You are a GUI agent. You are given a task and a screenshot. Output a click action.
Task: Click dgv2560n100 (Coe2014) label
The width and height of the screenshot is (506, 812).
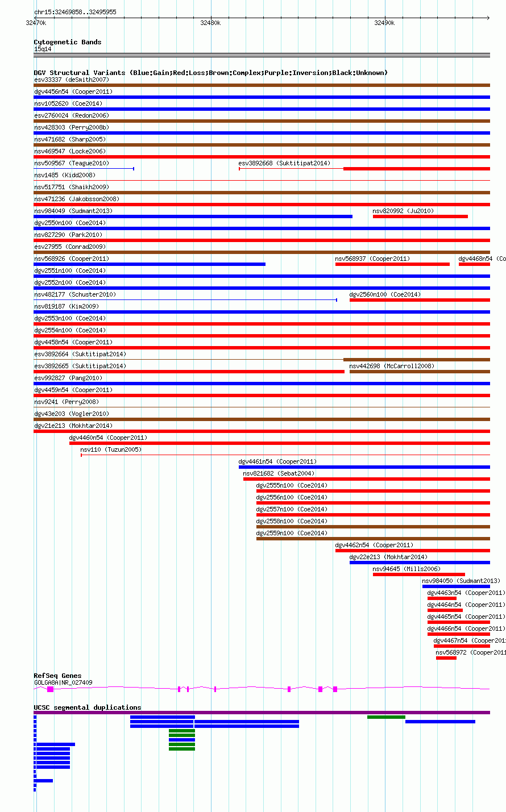coord(385,295)
